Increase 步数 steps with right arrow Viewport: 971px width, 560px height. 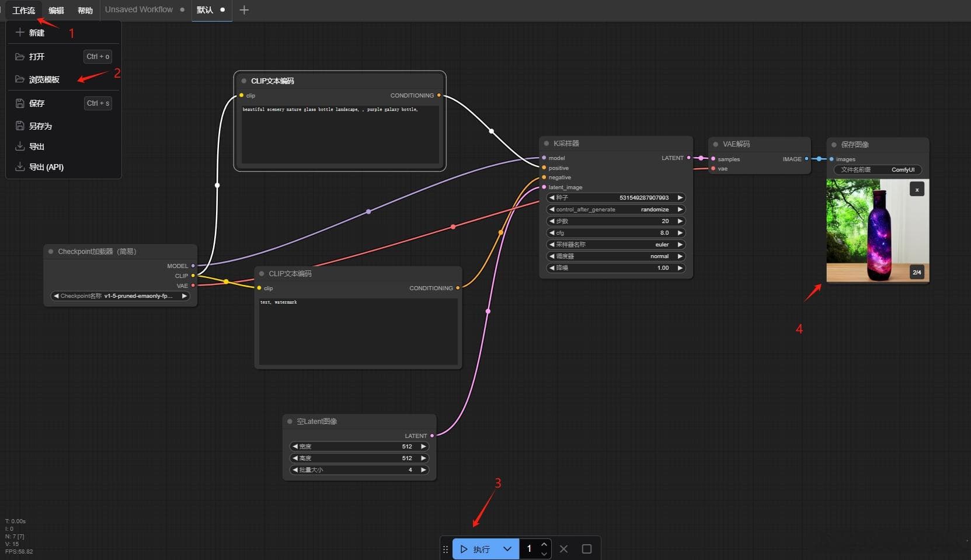[x=680, y=221]
